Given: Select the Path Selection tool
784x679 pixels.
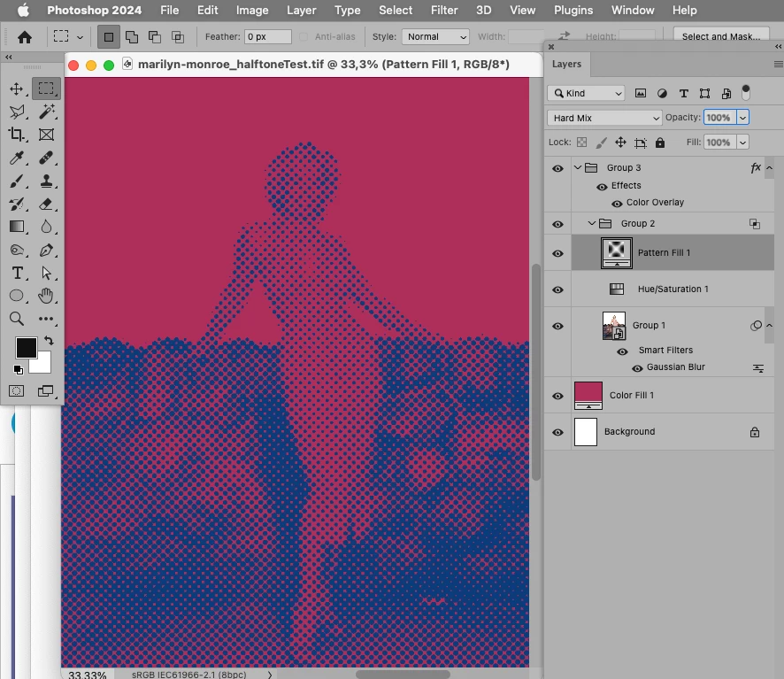Looking at the screenshot, I should tap(47, 273).
